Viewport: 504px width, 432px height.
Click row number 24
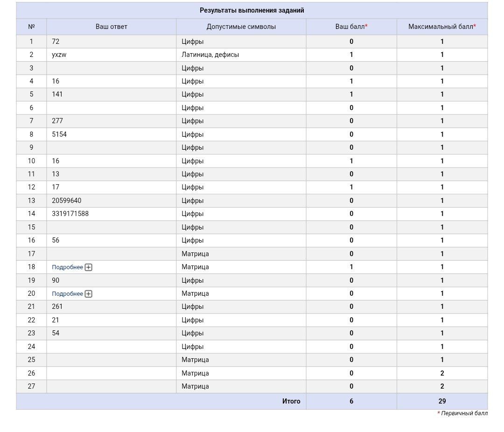coord(31,347)
